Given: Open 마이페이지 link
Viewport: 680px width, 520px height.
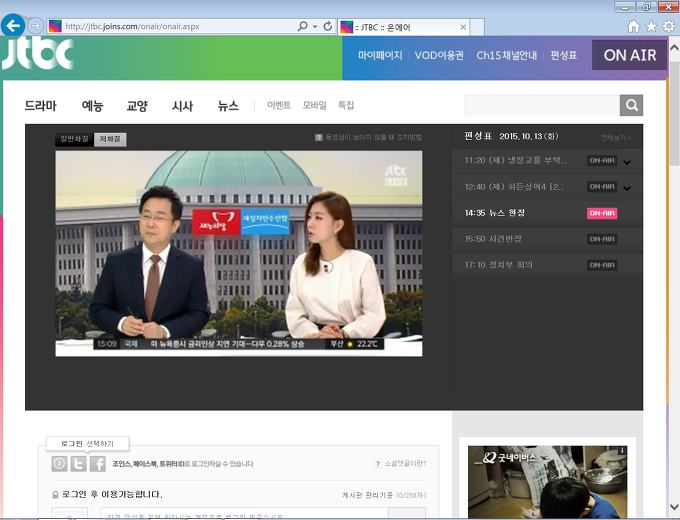Looking at the screenshot, I should pyautogui.click(x=380, y=56).
